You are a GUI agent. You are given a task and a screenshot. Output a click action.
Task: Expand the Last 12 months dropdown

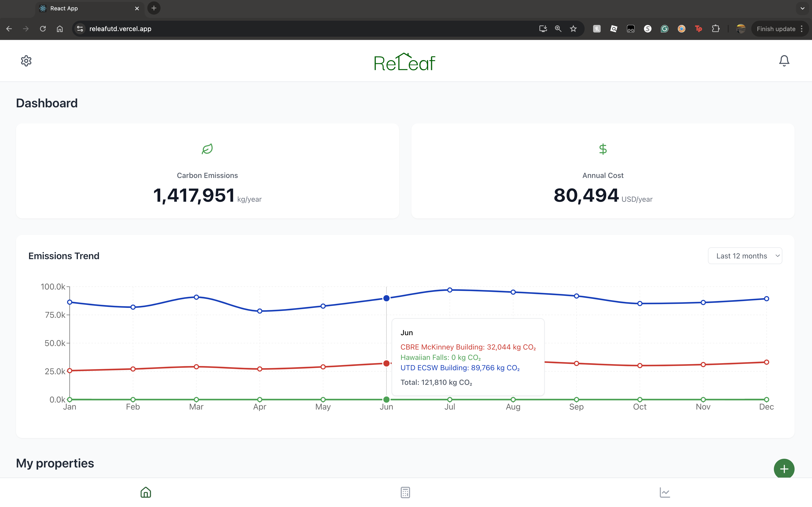coord(745,256)
